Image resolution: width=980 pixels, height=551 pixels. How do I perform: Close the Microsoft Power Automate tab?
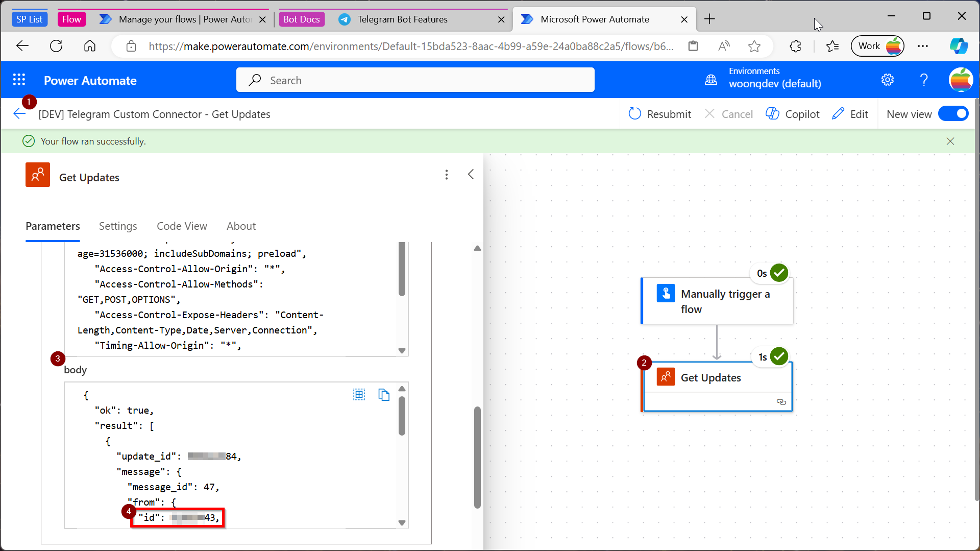coord(684,19)
